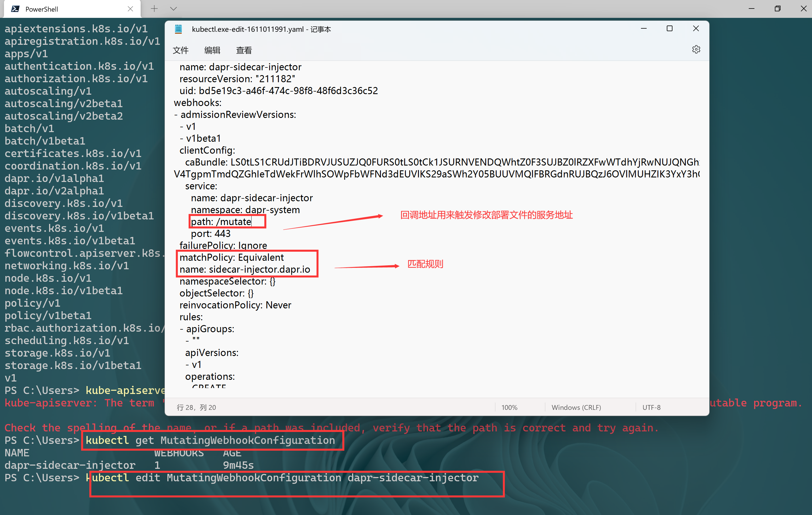Screen dimensions: 812x515
Task: Click 'kubectl get MutatingWebhookConfiguration' command in terminal
Action: click(x=210, y=440)
